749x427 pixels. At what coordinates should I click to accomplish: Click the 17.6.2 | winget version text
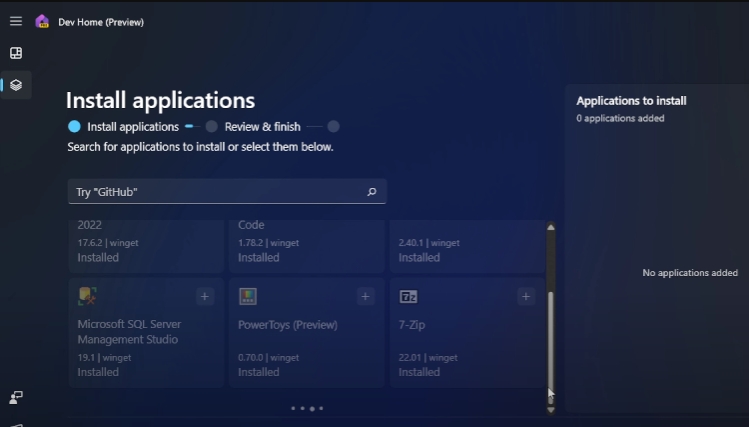[108, 243]
